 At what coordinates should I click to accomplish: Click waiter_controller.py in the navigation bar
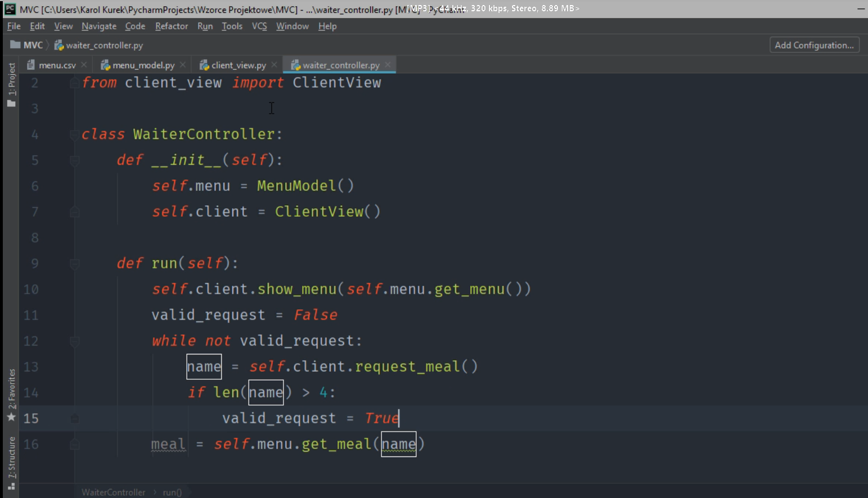(104, 45)
